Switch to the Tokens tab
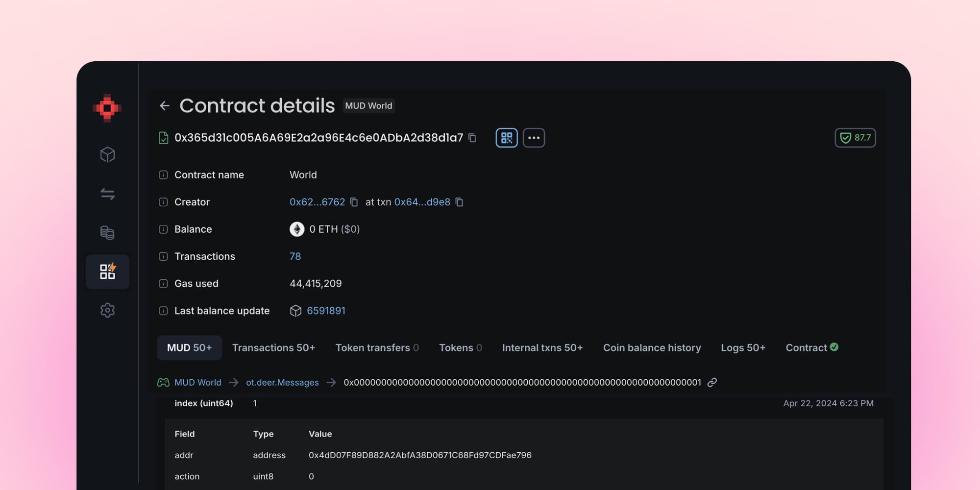Screen dimensions: 980x490 (x=461, y=348)
